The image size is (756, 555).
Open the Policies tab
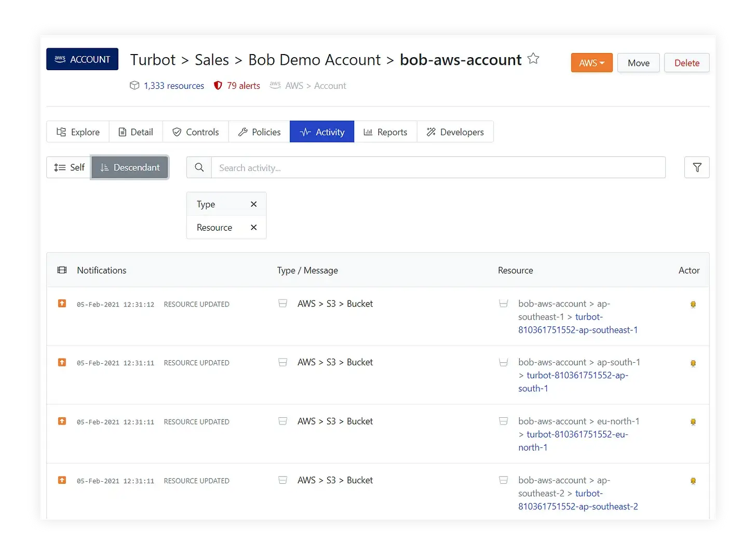pyautogui.click(x=259, y=132)
